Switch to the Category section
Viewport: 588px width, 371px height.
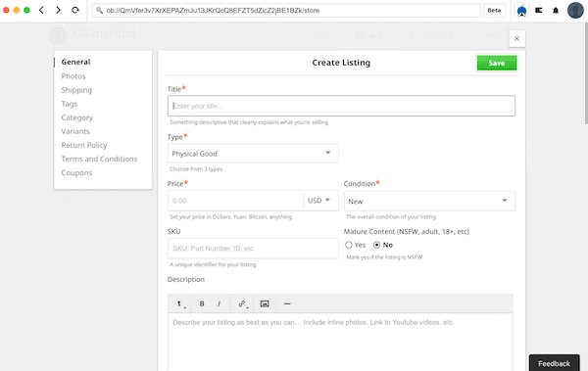[x=76, y=117]
